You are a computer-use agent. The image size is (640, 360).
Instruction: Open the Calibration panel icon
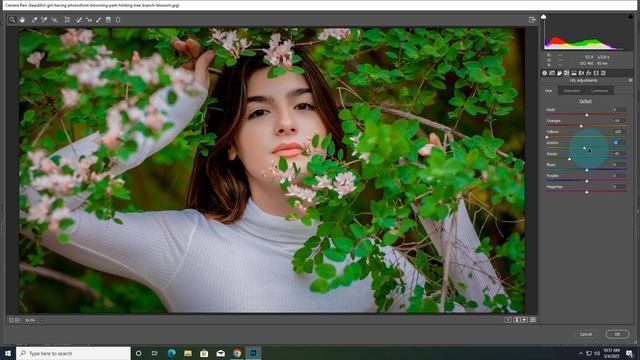(x=596, y=73)
